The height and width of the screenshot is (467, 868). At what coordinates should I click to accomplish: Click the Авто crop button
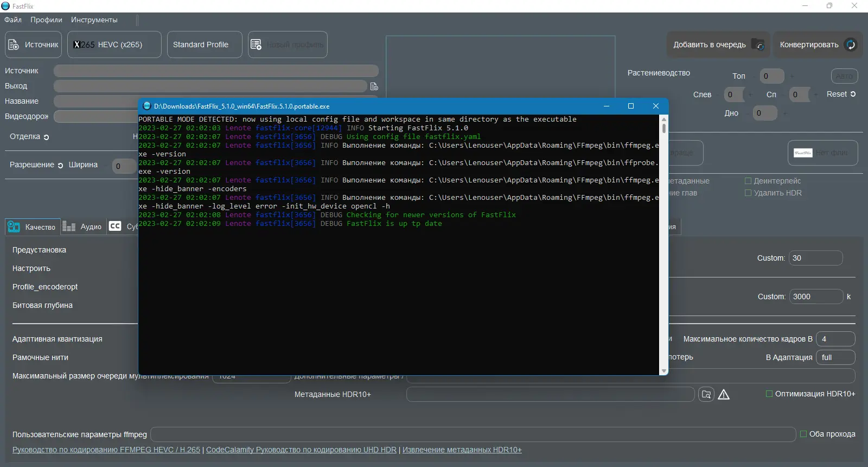(x=844, y=76)
